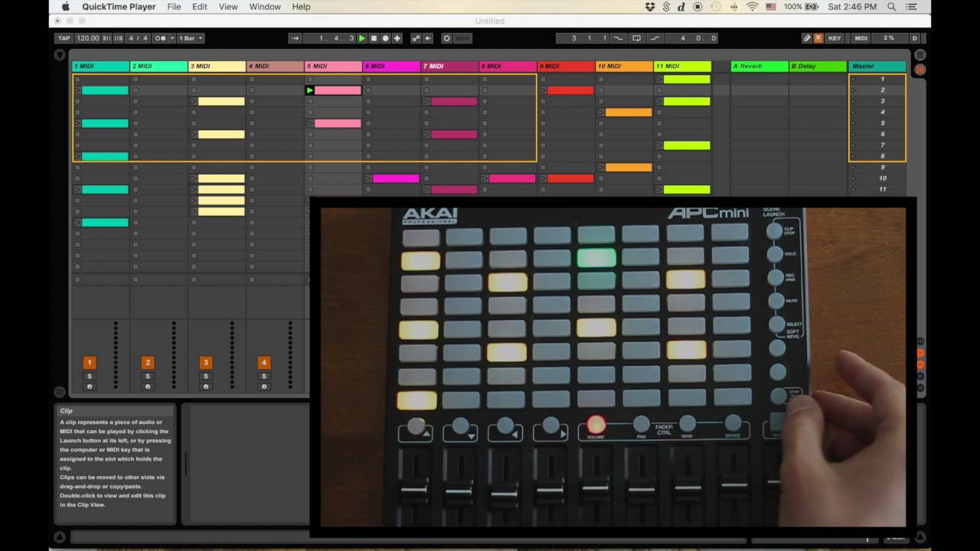Open the Window menu
The image size is (980, 551).
point(265,6)
